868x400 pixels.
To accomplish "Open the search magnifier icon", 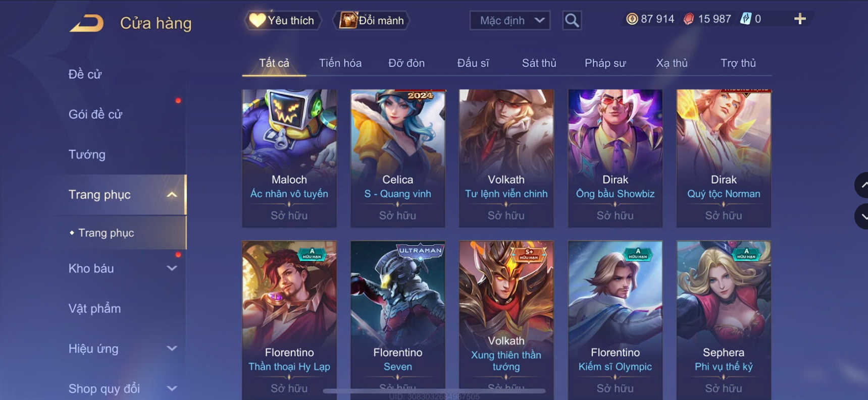I will pos(572,21).
